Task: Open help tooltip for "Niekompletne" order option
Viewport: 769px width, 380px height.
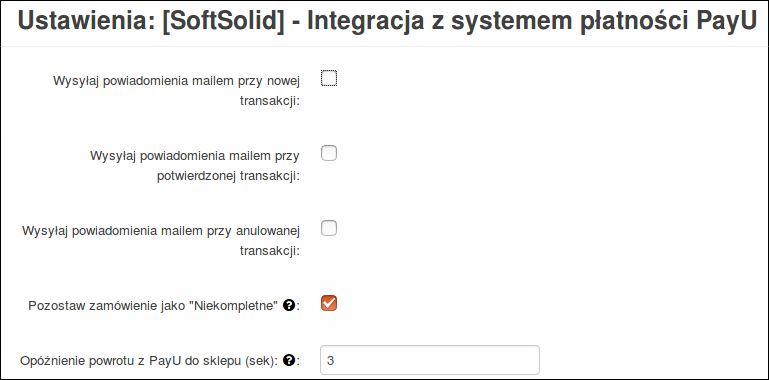Action: [x=289, y=305]
